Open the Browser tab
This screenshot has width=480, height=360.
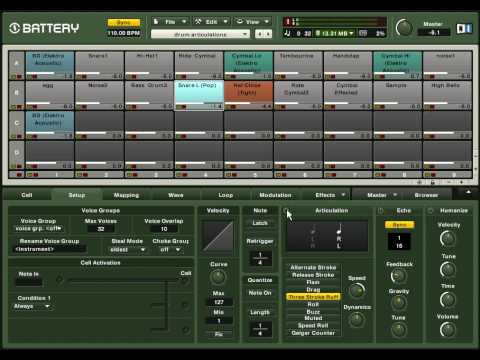coord(426,195)
